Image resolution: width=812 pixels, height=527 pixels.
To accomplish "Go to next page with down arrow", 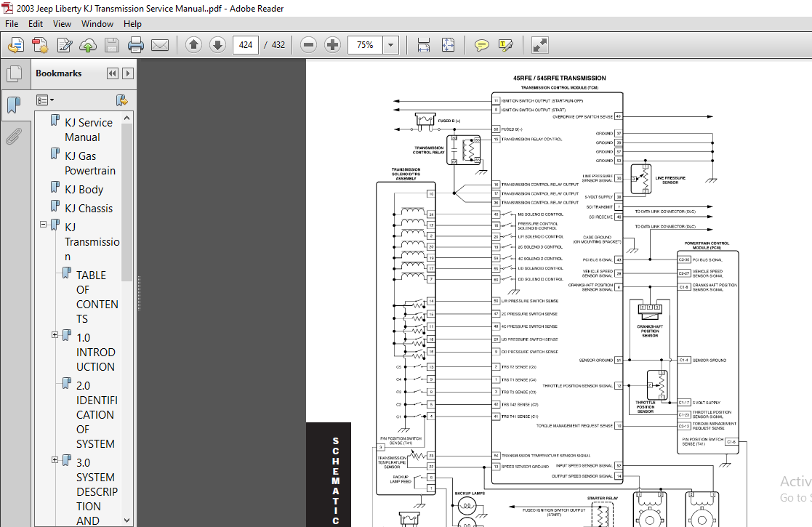I will pos(217,45).
